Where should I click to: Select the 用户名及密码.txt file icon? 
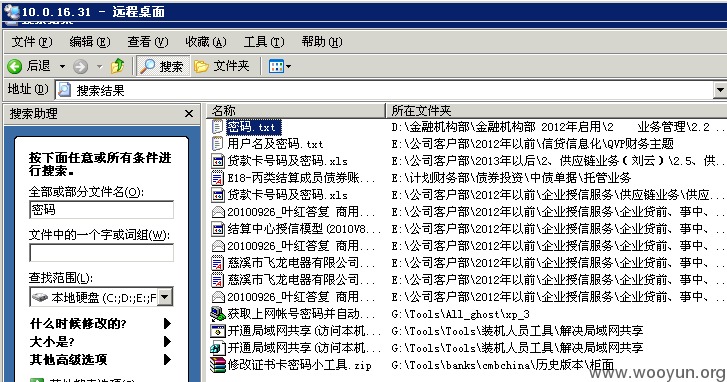click(x=217, y=144)
